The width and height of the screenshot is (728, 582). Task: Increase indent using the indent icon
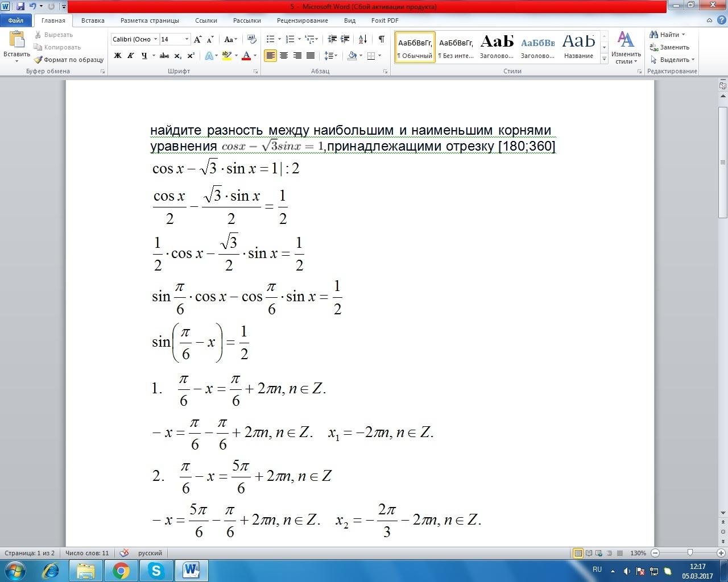coord(345,39)
